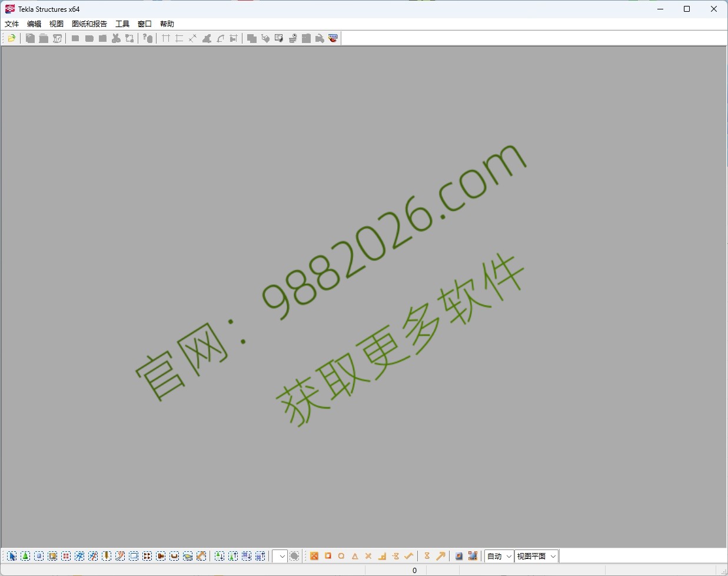Open the 编辑 menu
The height and width of the screenshot is (576, 728).
(x=34, y=24)
